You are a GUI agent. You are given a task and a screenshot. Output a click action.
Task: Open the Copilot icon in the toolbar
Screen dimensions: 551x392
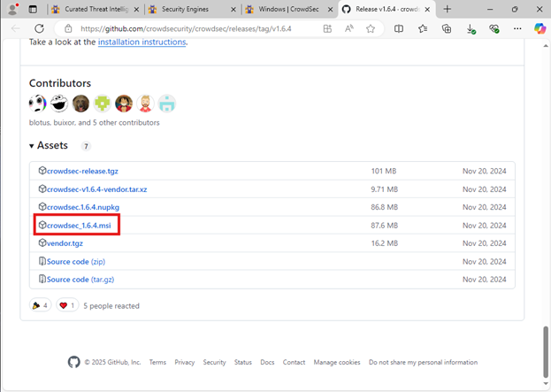539,28
